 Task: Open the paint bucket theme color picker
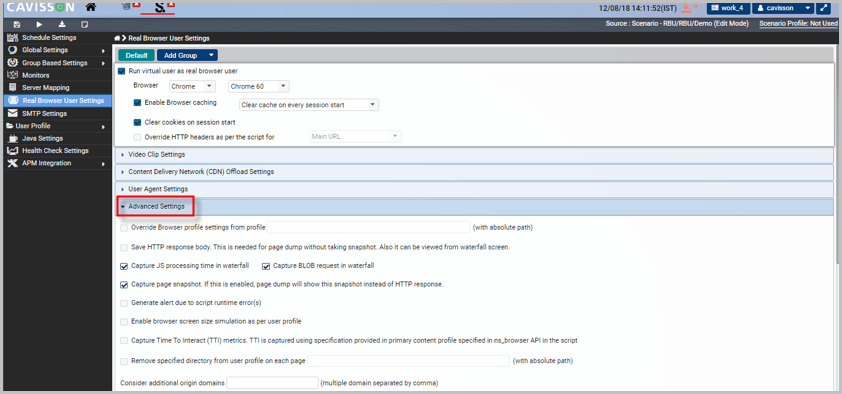[689, 8]
